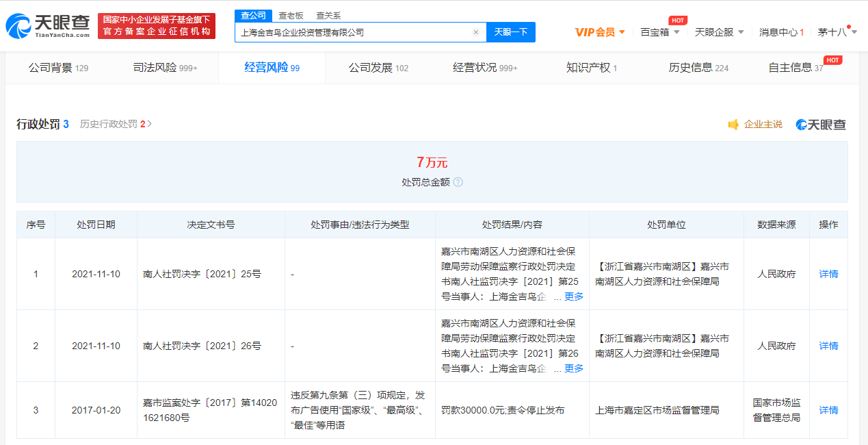Select the 经营风险 tab
868x445 pixels.
(x=272, y=68)
